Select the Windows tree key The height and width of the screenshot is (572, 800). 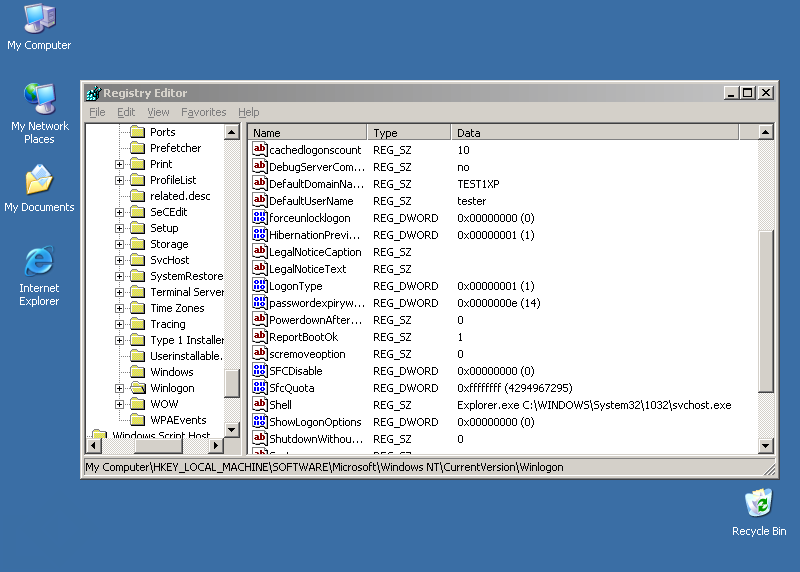172,372
